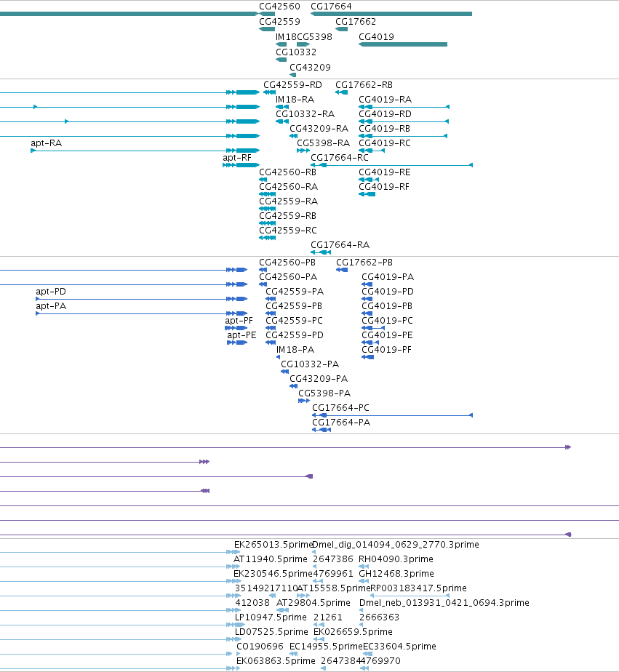Select the apt-PD protein label
Screen dimensions: 619x672
(x=51, y=292)
